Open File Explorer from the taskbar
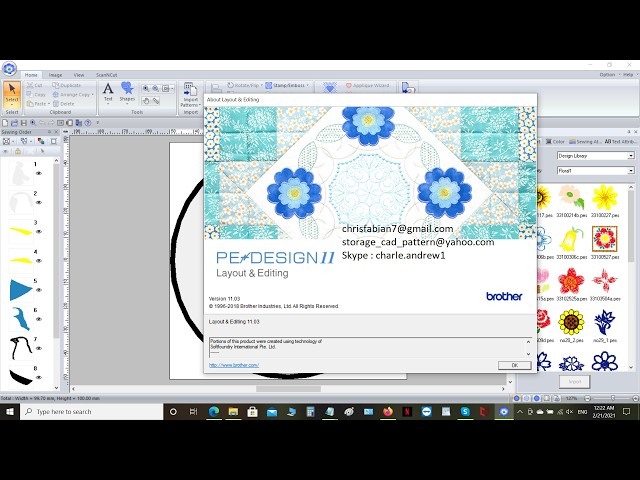The width and height of the screenshot is (640, 480). pyautogui.click(x=233, y=411)
